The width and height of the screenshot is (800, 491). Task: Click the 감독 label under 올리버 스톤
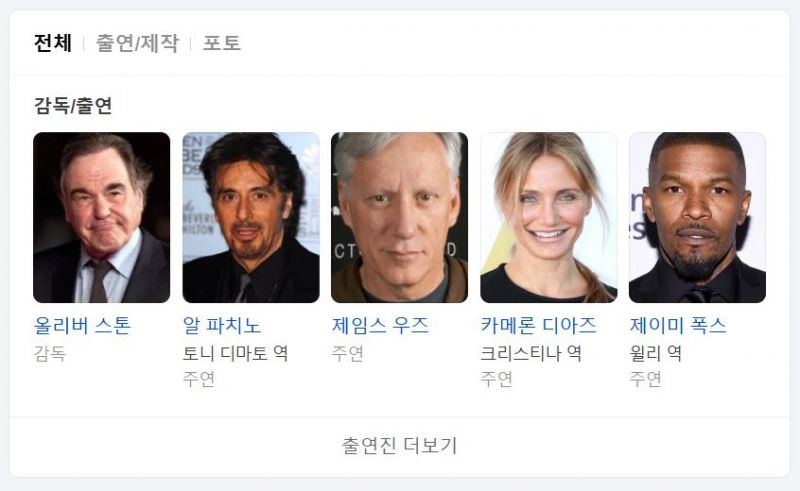pyautogui.click(x=49, y=353)
